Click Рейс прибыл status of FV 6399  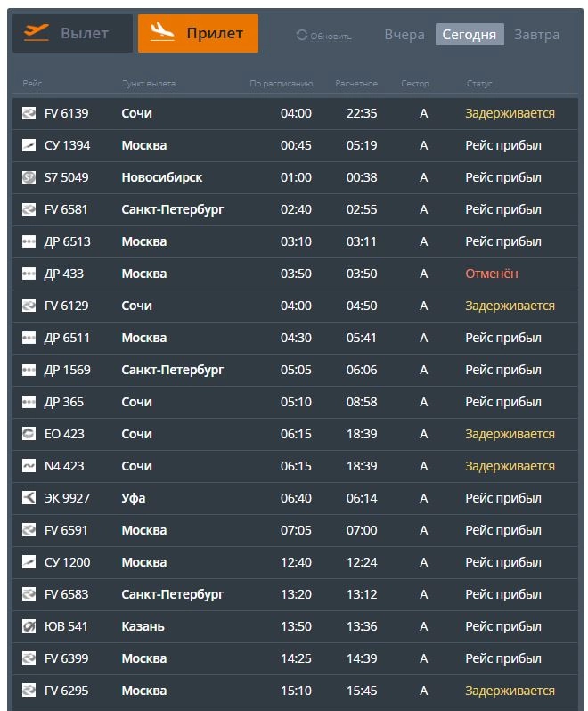(x=503, y=658)
